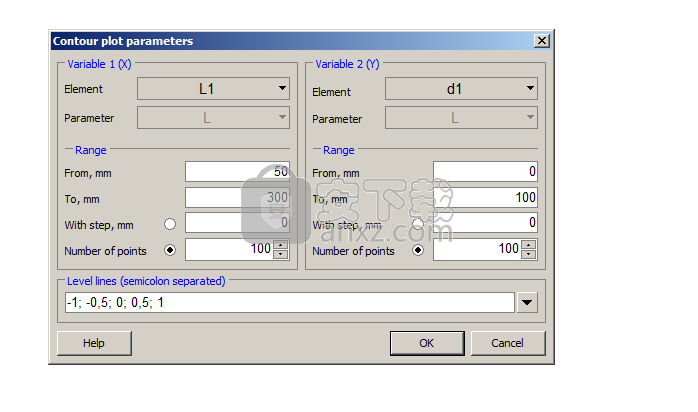
Task: Select Variable 2 'With step, mm' radio button
Action: [417, 224]
